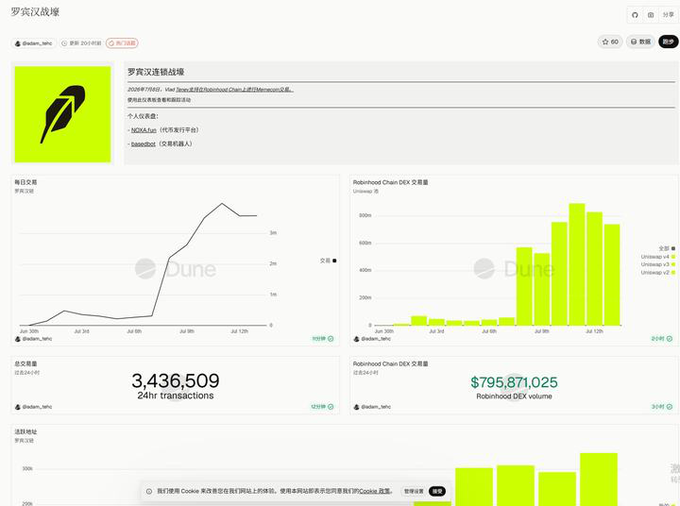Click the green refresh check icon in the 每日交易 card
680x506 pixels.
click(331, 339)
